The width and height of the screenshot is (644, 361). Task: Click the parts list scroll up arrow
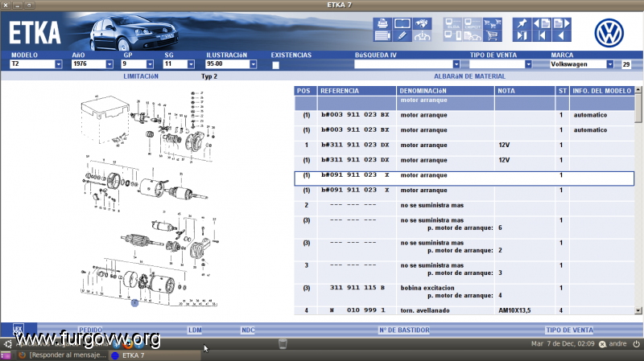(638, 89)
